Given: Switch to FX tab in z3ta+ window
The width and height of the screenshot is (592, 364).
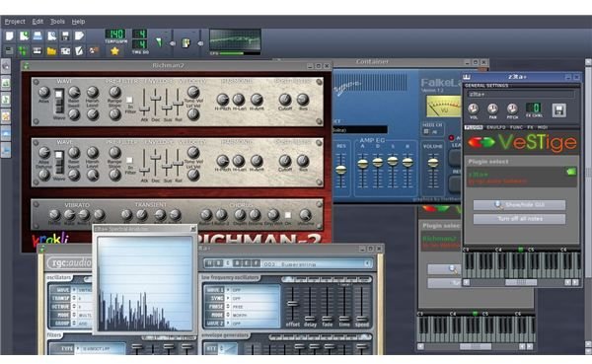Looking at the screenshot, I should click(530, 127).
